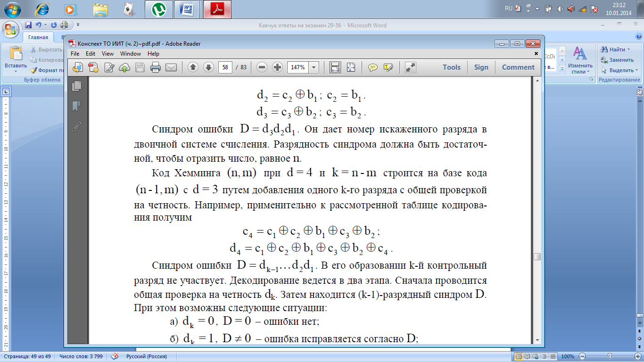The image size is (644, 362).
Task: Redo action in Word quick access
Action: (54, 25)
